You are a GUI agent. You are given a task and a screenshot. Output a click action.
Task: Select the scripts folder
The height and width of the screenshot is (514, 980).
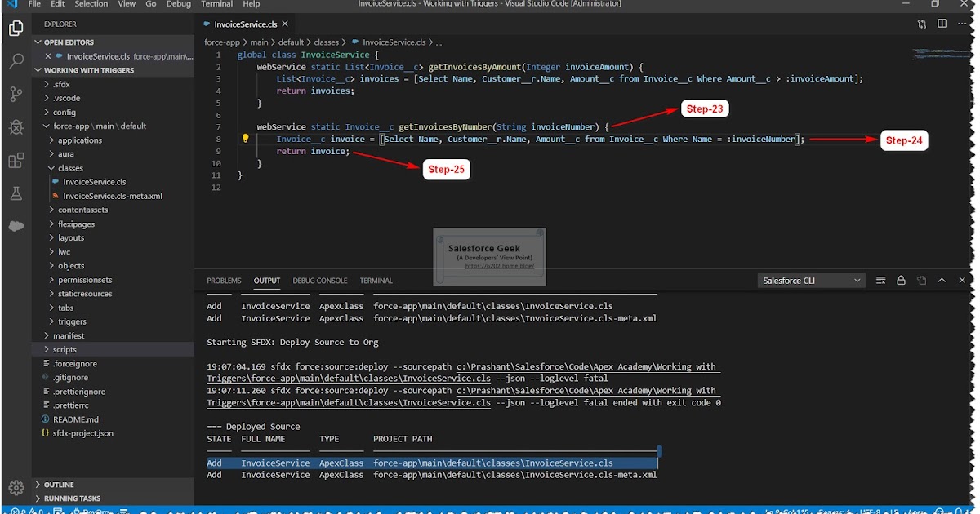coord(114,349)
